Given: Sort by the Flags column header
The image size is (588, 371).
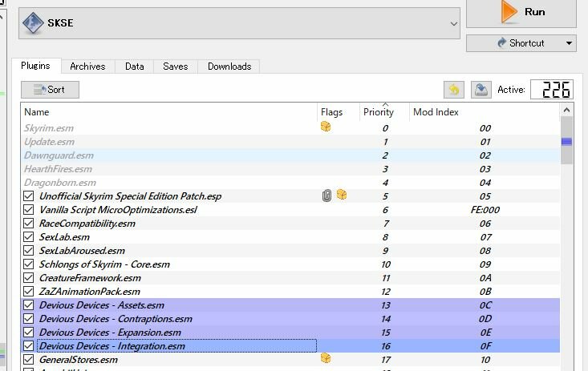Looking at the screenshot, I should coord(339,112).
